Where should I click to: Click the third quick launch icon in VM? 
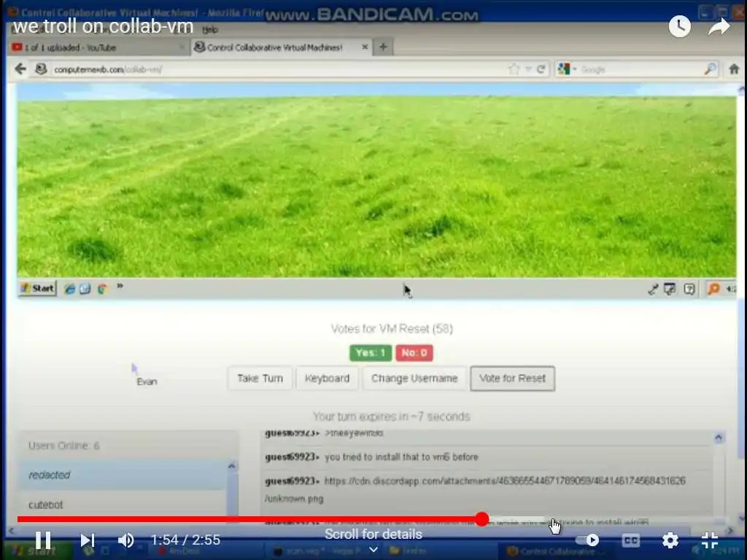102,289
